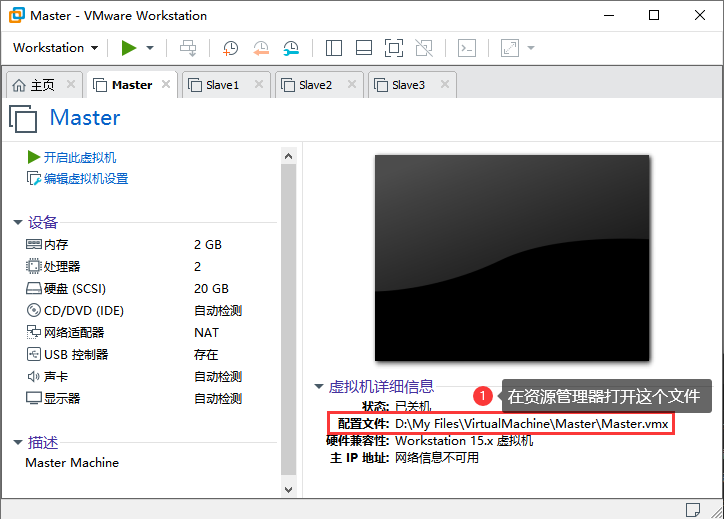
Task: Click the 2 GB memory value
Action: click(208, 244)
